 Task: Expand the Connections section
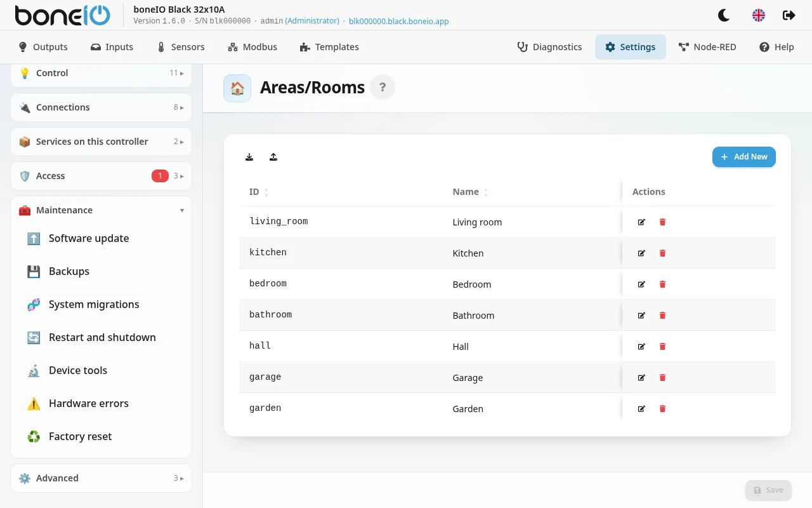pyautogui.click(x=101, y=107)
